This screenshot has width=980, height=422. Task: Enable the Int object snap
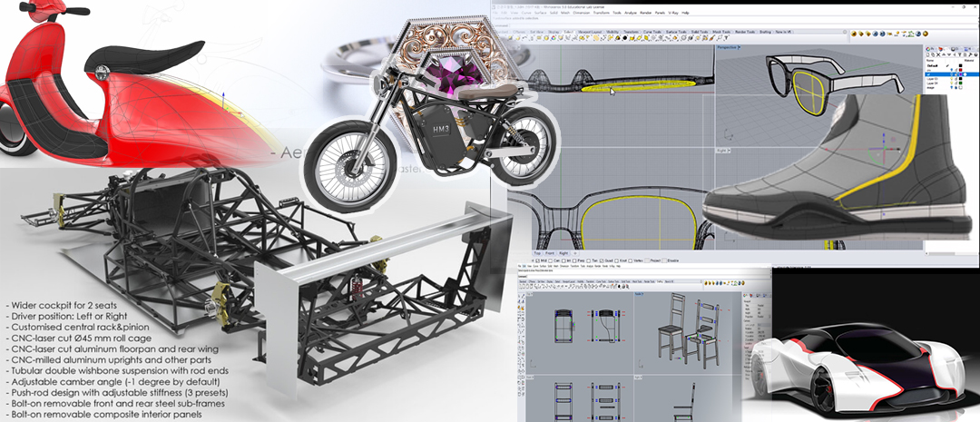point(563,260)
